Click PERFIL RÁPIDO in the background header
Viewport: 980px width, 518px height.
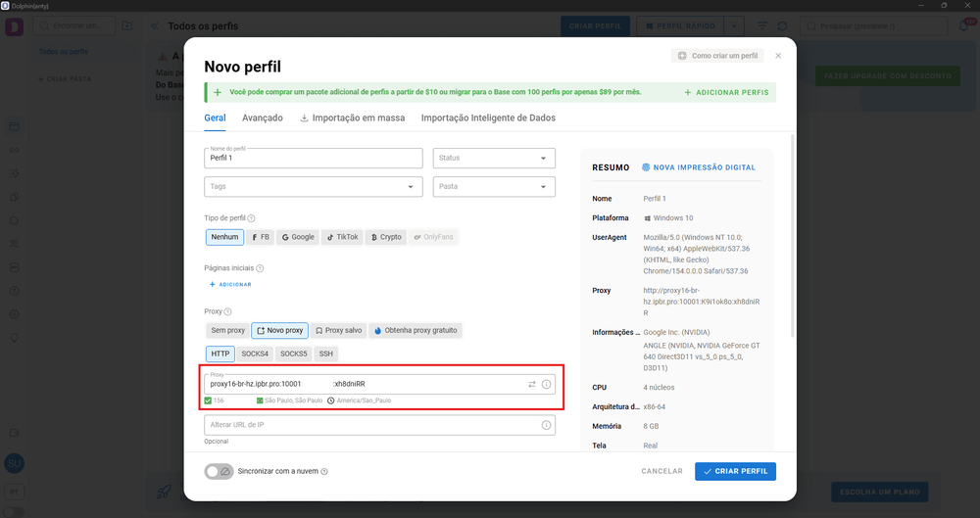click(x=680, y=26)
